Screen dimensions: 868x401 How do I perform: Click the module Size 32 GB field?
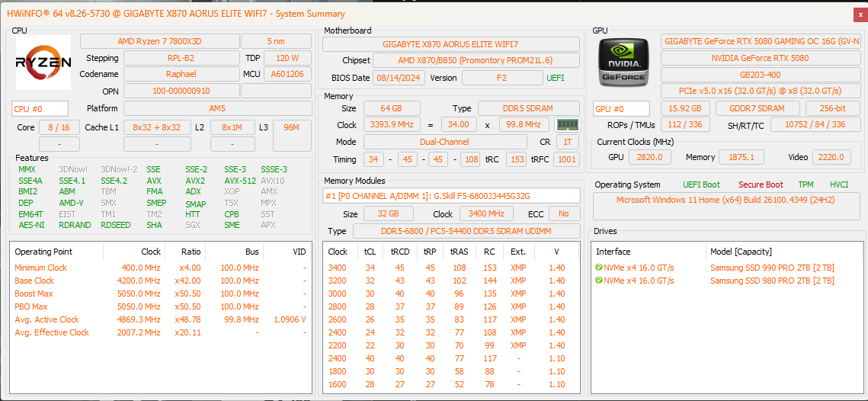[x=389, y=213]
